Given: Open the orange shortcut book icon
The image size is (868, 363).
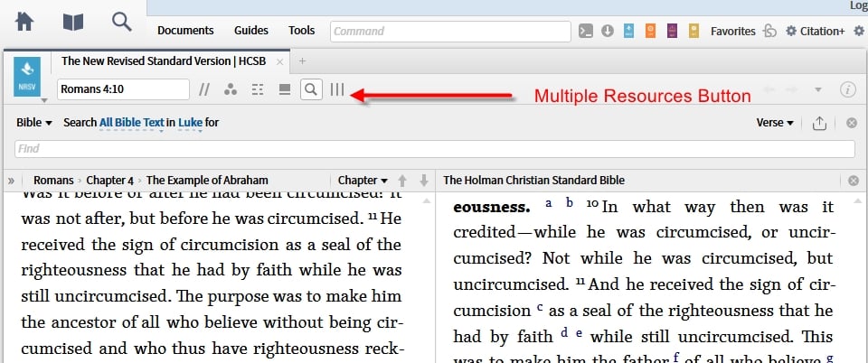Looking at the screenshot, I should pos(651,31).
